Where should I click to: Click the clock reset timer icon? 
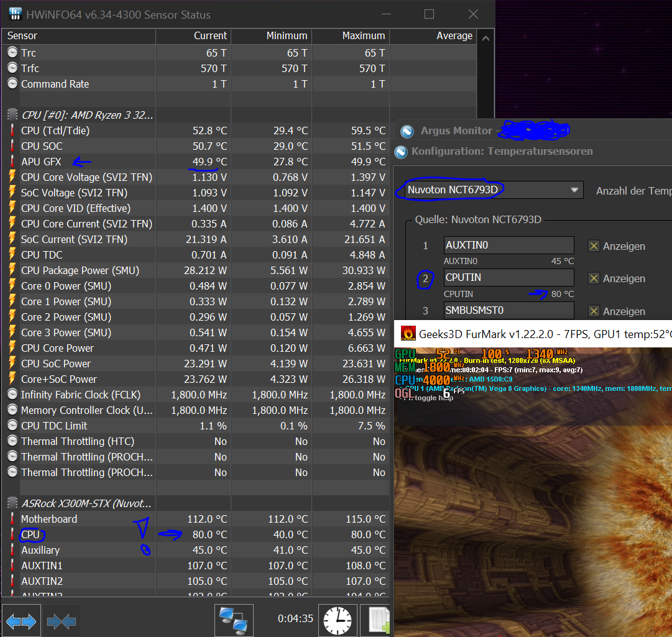click(x=338, y=621)
